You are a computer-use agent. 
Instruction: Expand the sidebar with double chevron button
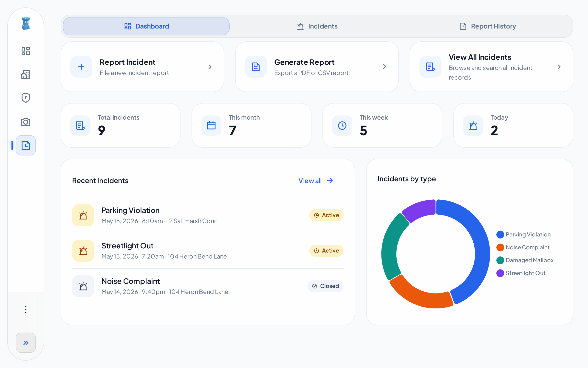pyautogui.click(x=26, y=342)
